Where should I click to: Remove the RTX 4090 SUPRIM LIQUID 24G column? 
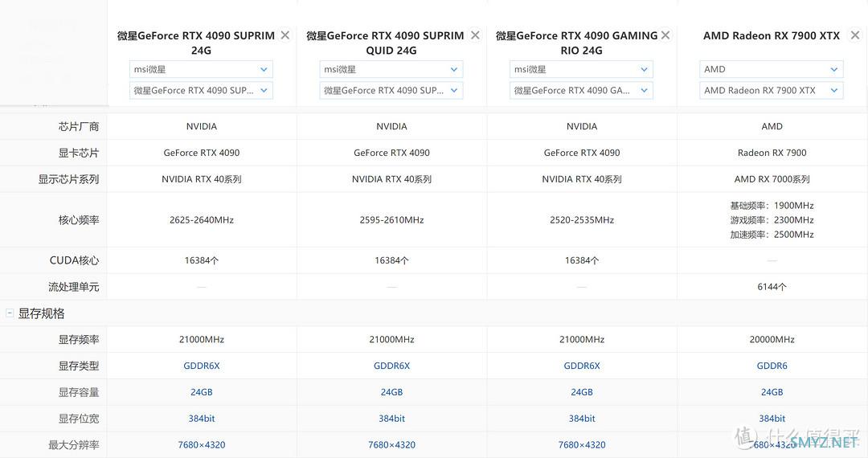[475, 35]
